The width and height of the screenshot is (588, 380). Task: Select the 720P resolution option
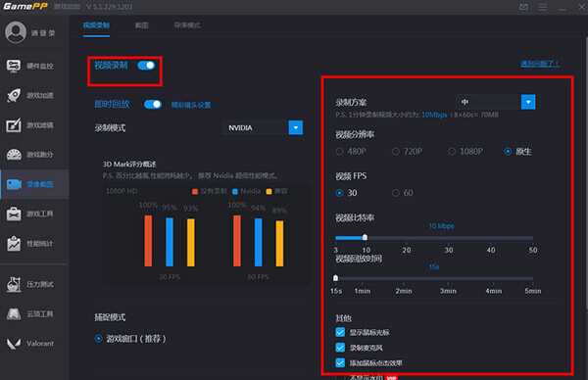click(408, 152)
